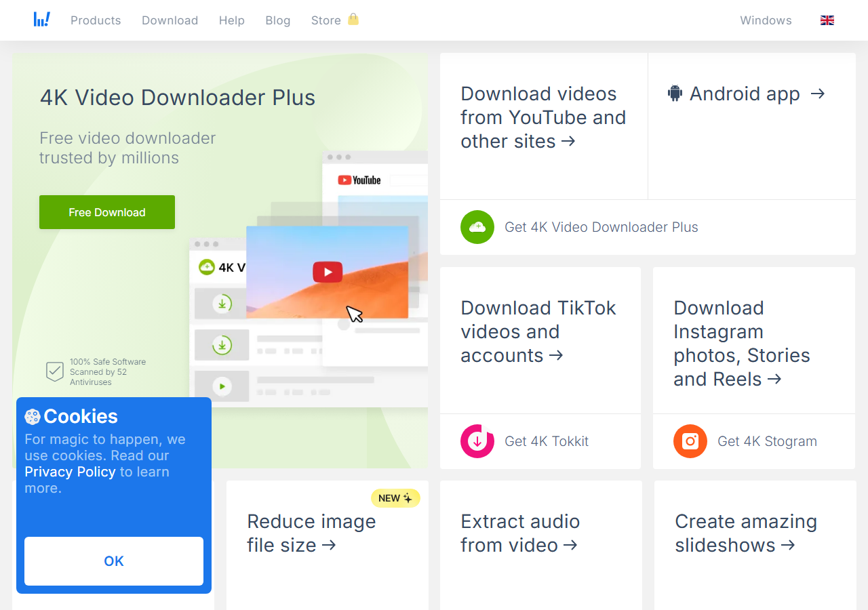Screen dimensions: 868x610
Task: Click the cookie icon in Cookies banner
Action: [x=33, y=417]
